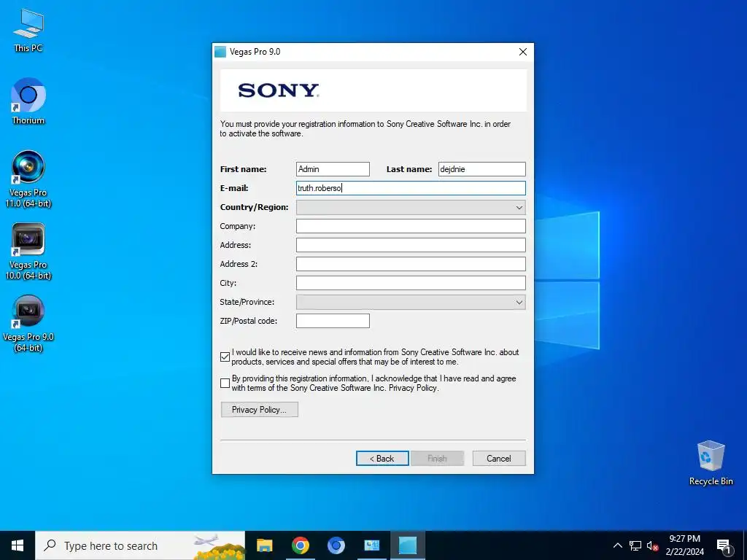
Task: Click the Vegas Pro installer taskbar icon
Action: point(408,545)
